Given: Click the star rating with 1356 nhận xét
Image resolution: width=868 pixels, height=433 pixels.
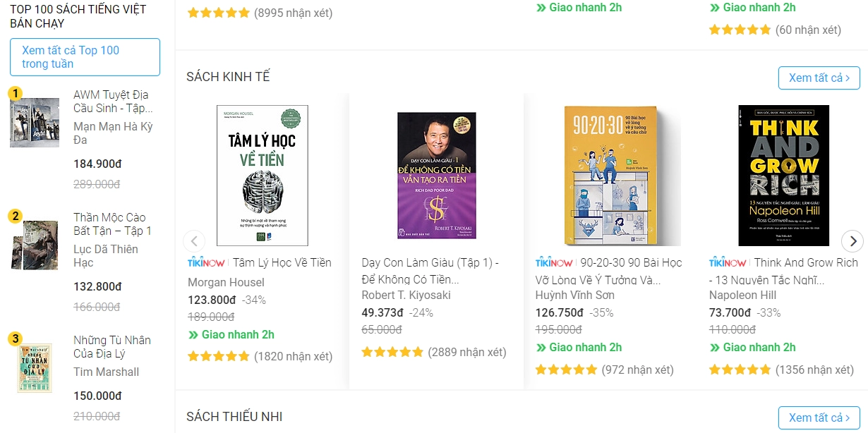Looking at the screenshot, I should click(x=740, y=370).
